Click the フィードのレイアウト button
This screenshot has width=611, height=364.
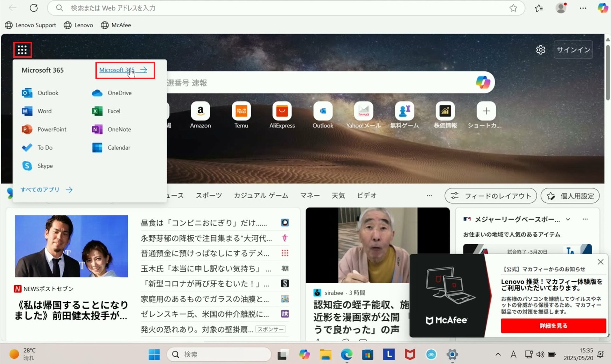[x=491, y=196]
